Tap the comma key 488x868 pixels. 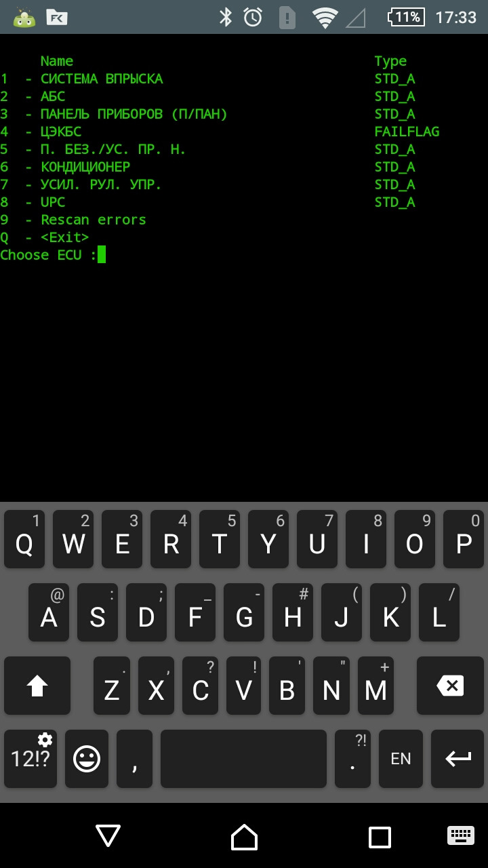point(134,759)
